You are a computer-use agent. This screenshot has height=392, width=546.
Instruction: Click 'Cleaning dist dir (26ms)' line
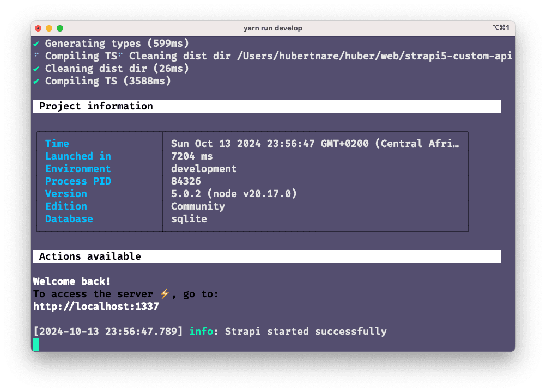117,69
